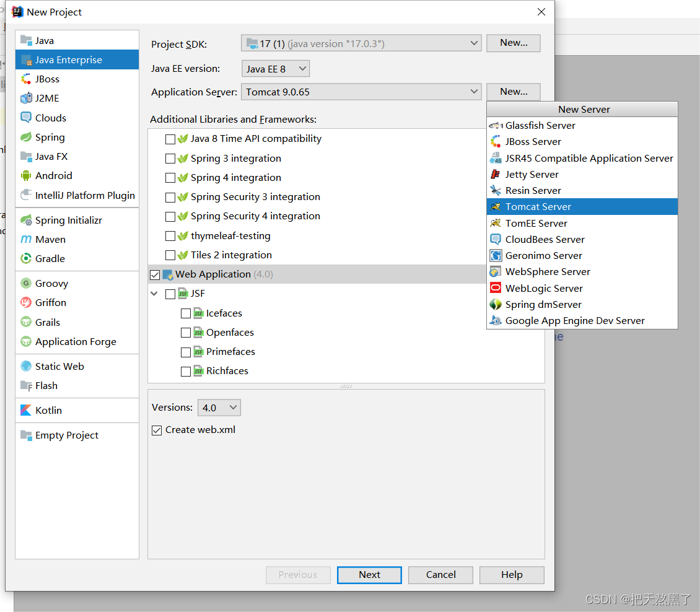Click the Spring leaf icon in sidebar
700x612 pixels.
pos(27,137)
